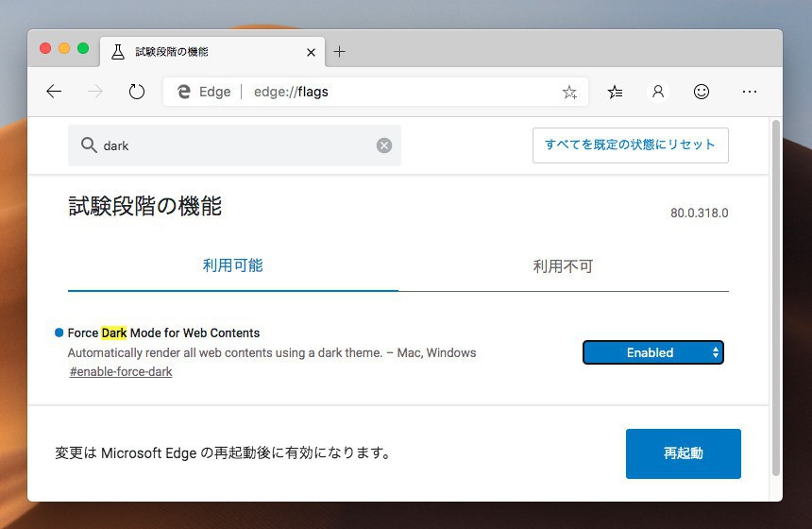
Task: Open the Settings and more ellipsis menu
Action: 750,92
